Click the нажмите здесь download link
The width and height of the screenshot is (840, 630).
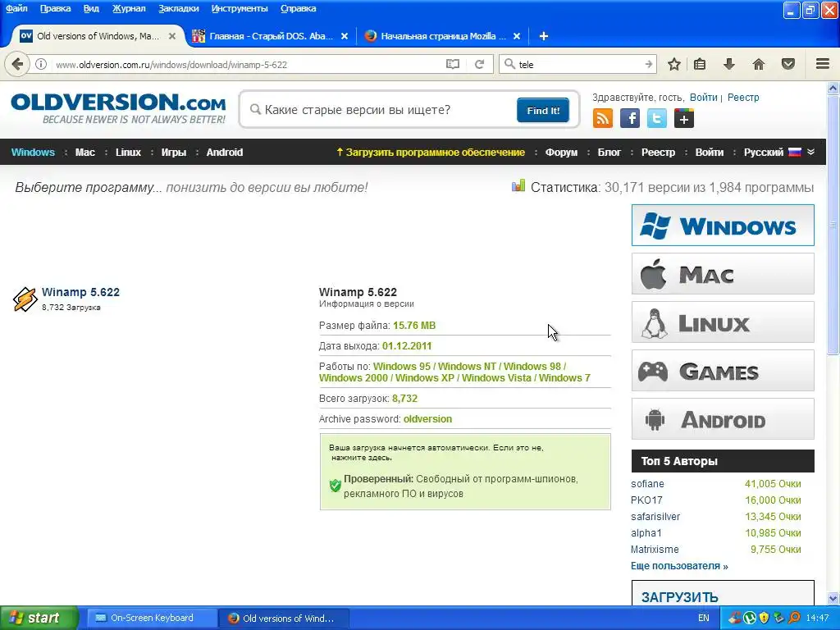click(362, 458)
